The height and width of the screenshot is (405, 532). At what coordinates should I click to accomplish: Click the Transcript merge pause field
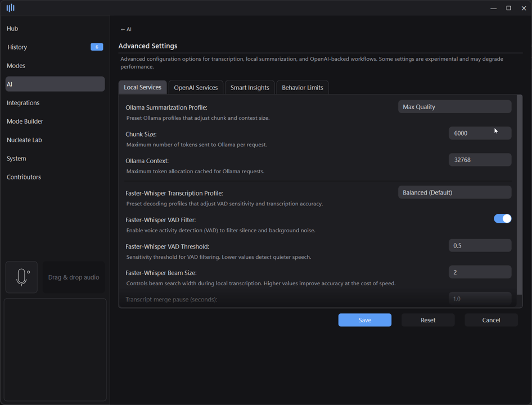[x=480, y=299]
